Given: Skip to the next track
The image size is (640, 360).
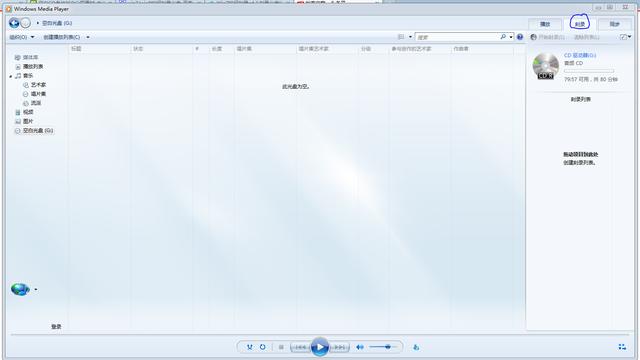Looking at the screenshot, I should (339, 347).
